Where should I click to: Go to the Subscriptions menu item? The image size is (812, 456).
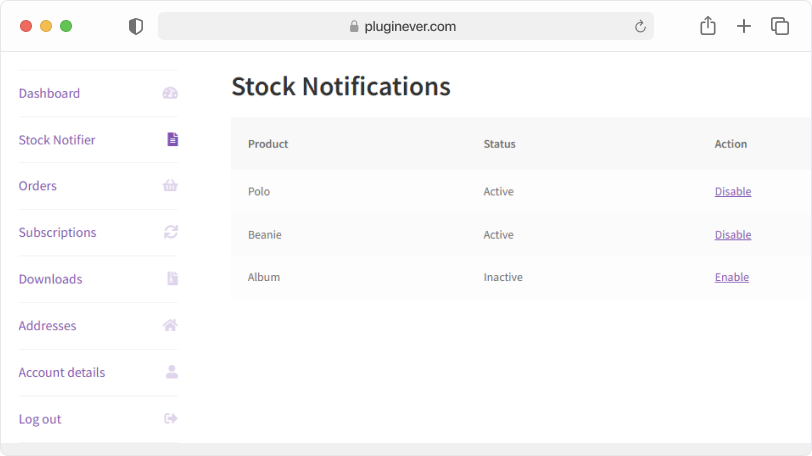tap(57, 232)
